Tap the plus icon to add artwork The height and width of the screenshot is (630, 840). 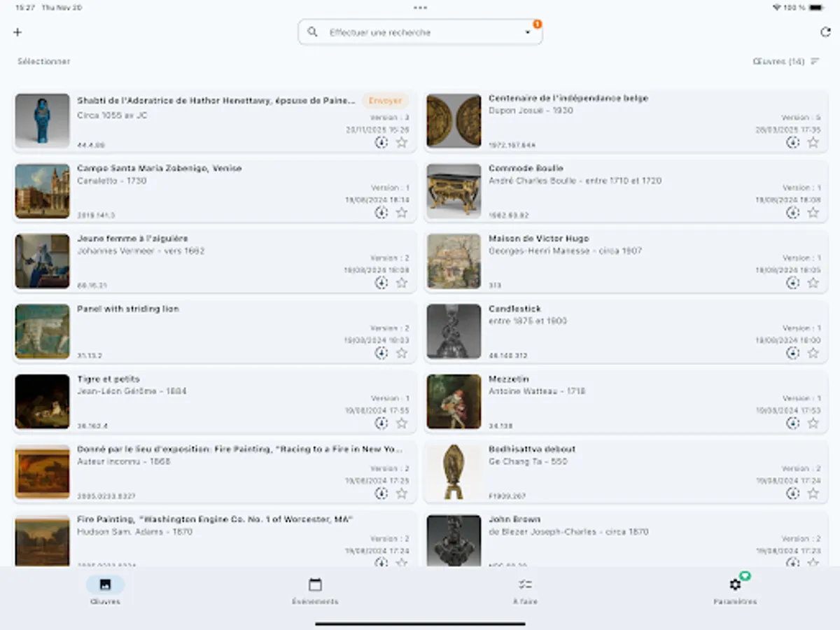point(17,32)
